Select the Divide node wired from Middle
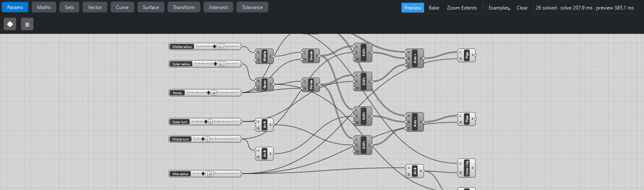The height and width of the screenshot is (190, 644). pyautogui.click(x=311, y=56)
